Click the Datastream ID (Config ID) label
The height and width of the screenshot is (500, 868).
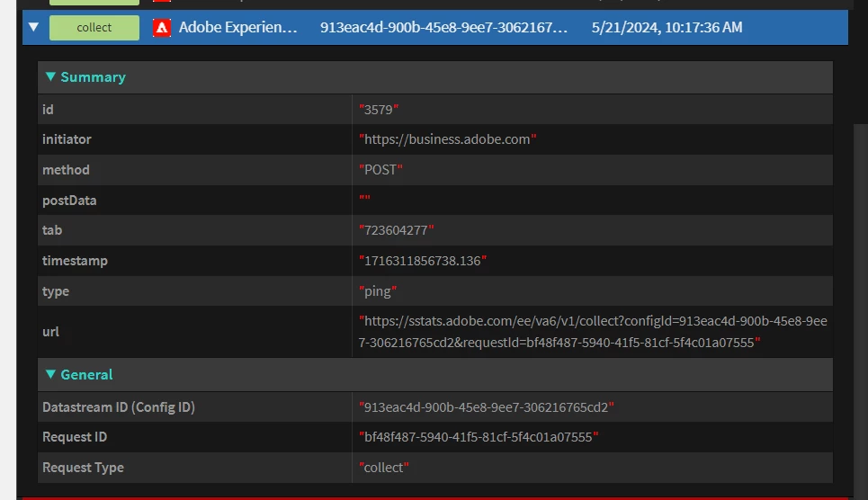tap(119, 407)
